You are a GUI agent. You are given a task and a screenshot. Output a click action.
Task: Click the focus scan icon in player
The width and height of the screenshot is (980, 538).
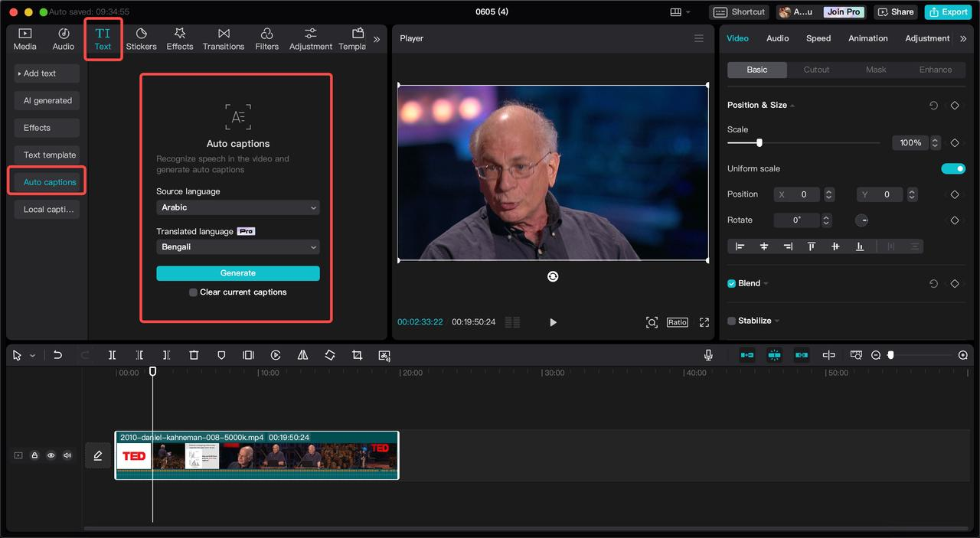[652, 322]
